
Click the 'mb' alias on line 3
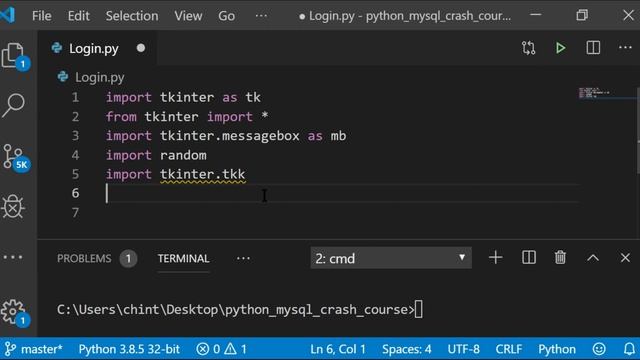point(338,136)
